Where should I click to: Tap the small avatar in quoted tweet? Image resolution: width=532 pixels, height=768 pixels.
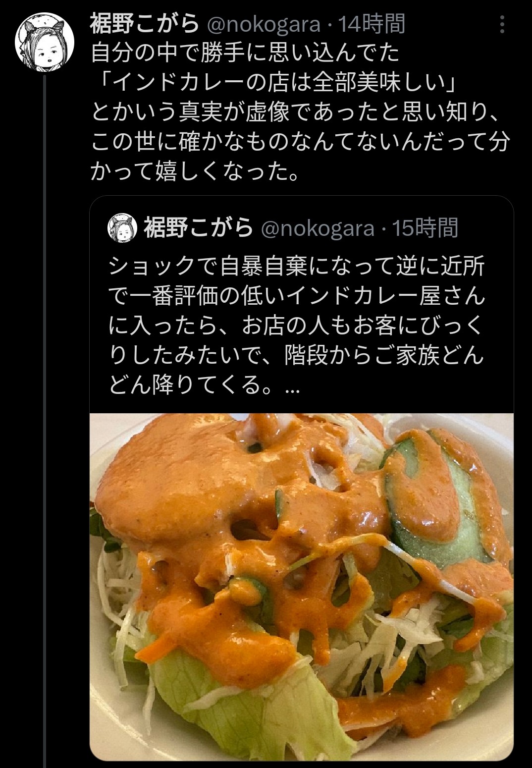122,228
